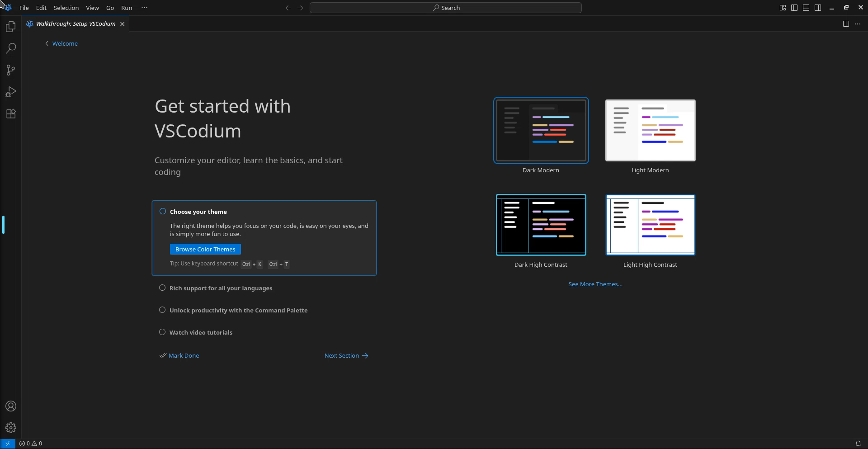
Task: Click the Next Section arrow icon
Action: pyautogui.click(x=365, y=356)
